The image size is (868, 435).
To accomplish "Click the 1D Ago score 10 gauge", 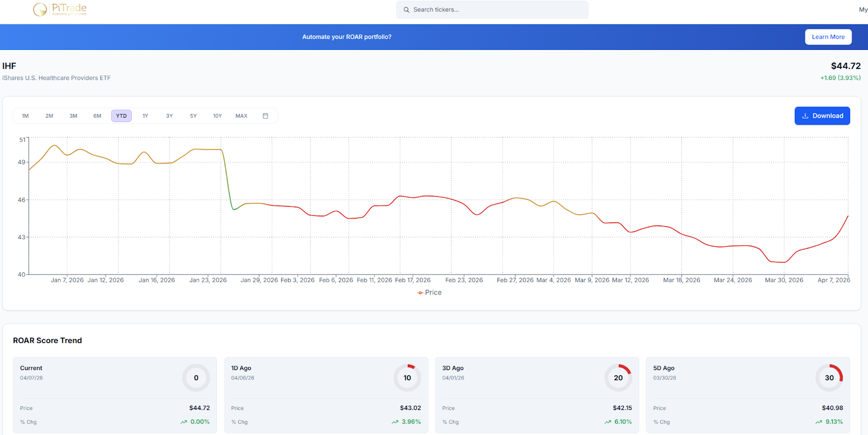I will pyautogui.click(x=407, y=378).
